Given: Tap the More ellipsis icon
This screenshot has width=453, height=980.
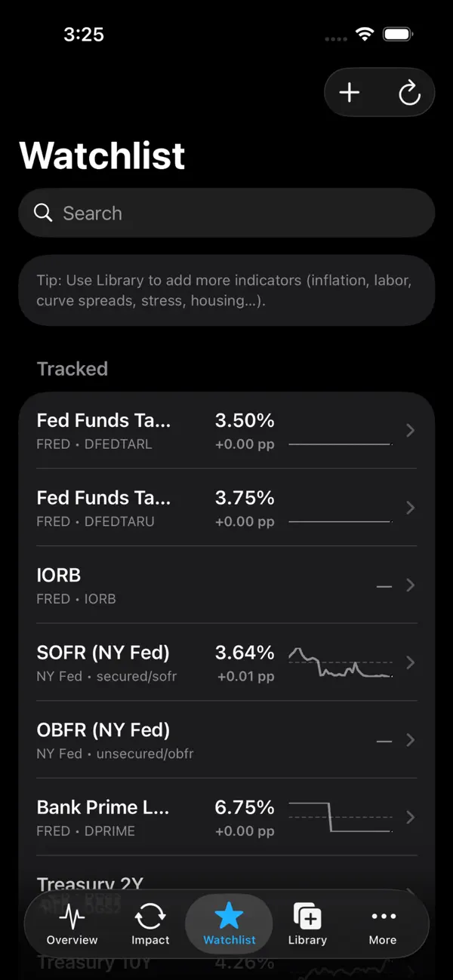Looking at the screenshot, I should coord(383,916).
